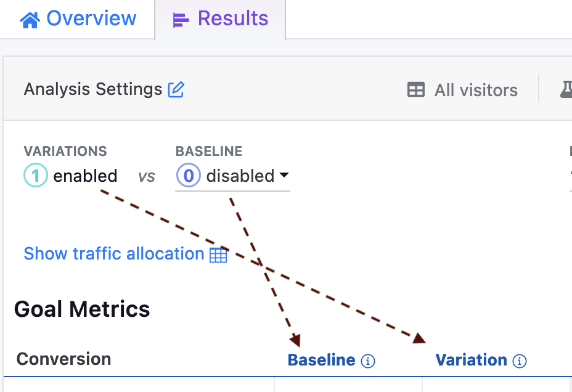This screenshot has height=392, width=572.
Task: Select the circled 1 enabled variation badge
Action: pos(35,176)
